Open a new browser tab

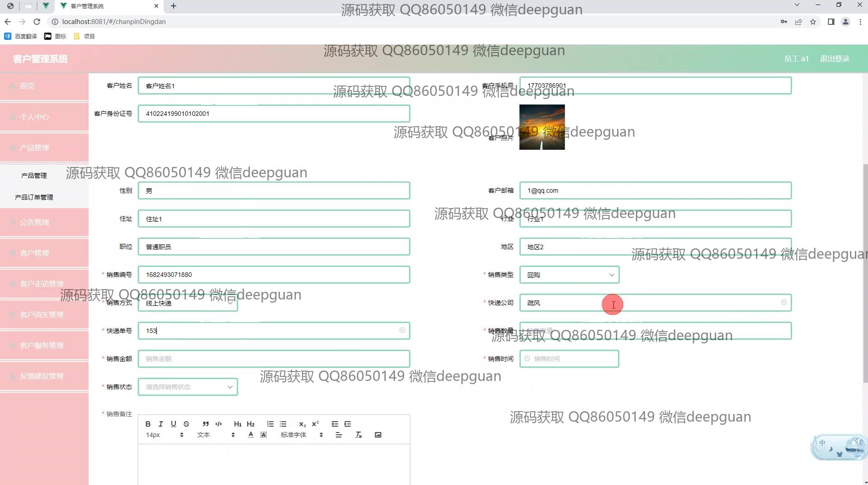pyautogui.click(x=174, y=6)
